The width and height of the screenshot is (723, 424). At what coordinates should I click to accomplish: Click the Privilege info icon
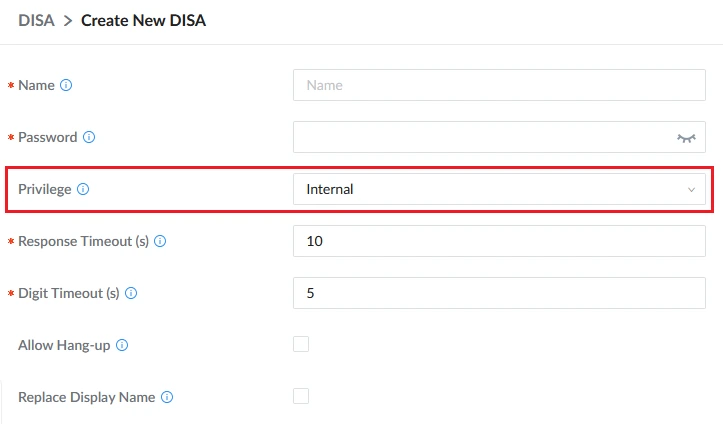coord(83,189)
